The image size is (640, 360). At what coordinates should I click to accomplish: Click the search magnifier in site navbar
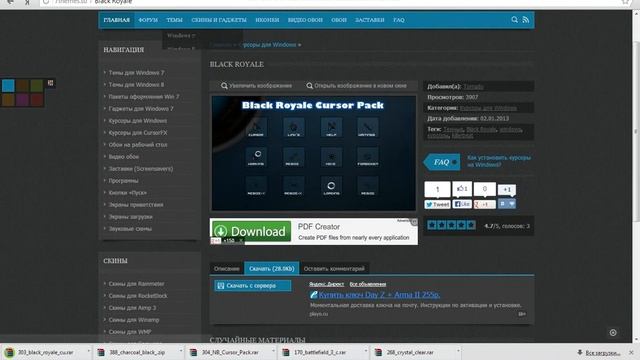point(514,20)
